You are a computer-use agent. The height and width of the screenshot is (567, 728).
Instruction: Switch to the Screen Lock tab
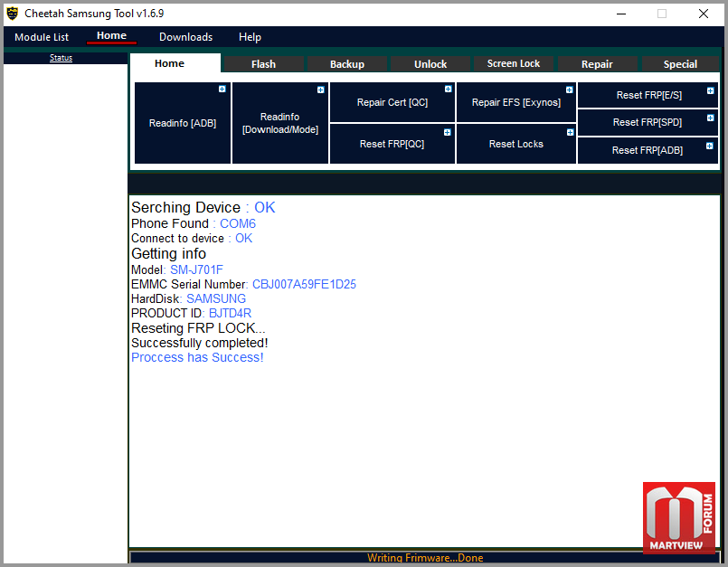click(x=514, y=63)
